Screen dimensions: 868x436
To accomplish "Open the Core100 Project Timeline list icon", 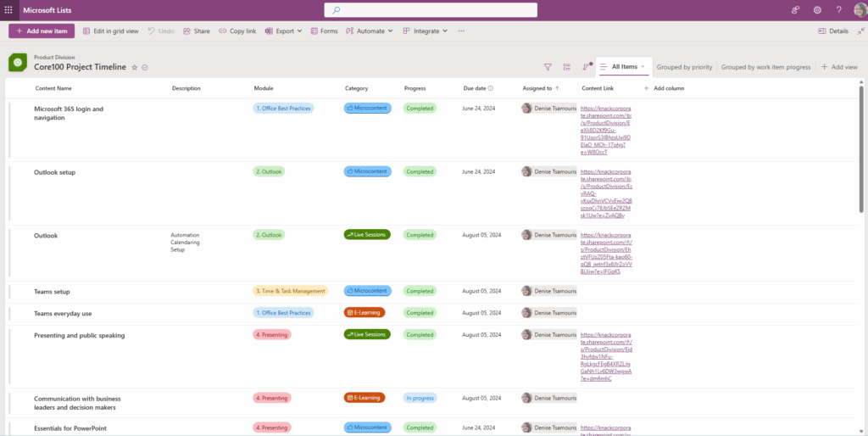I will tap(18, 63).
